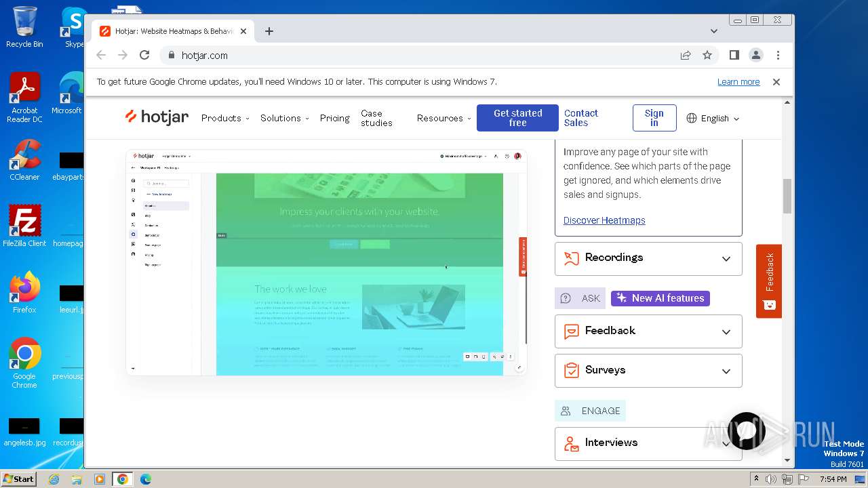Toggle the Chrome side panel
The image size is (868, 488).
[x=734, y=56]
